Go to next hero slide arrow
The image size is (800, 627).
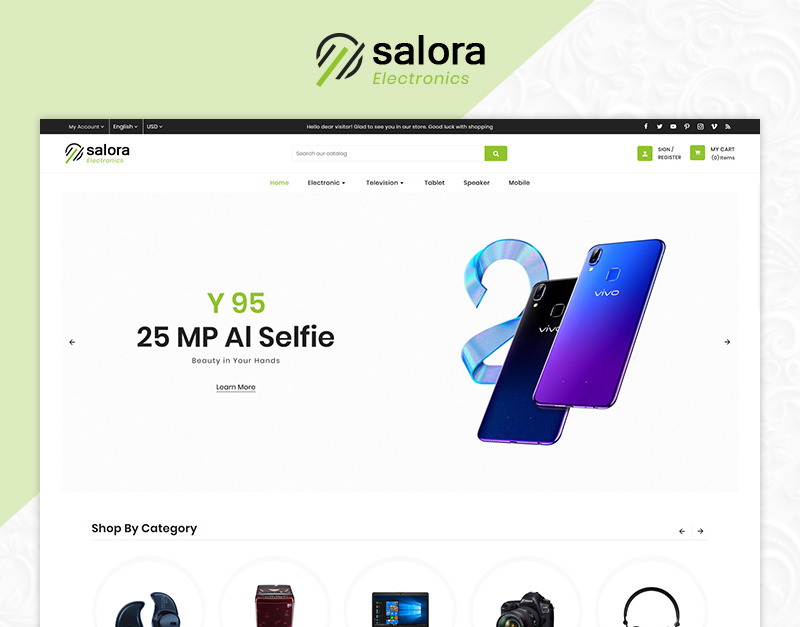(727, 342)
